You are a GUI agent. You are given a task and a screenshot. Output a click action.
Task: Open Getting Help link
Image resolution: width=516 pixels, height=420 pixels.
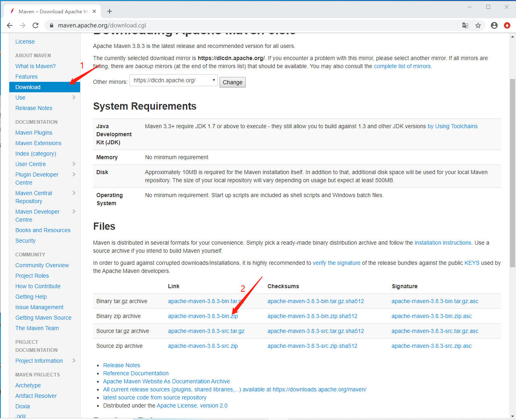pos(31,297)
